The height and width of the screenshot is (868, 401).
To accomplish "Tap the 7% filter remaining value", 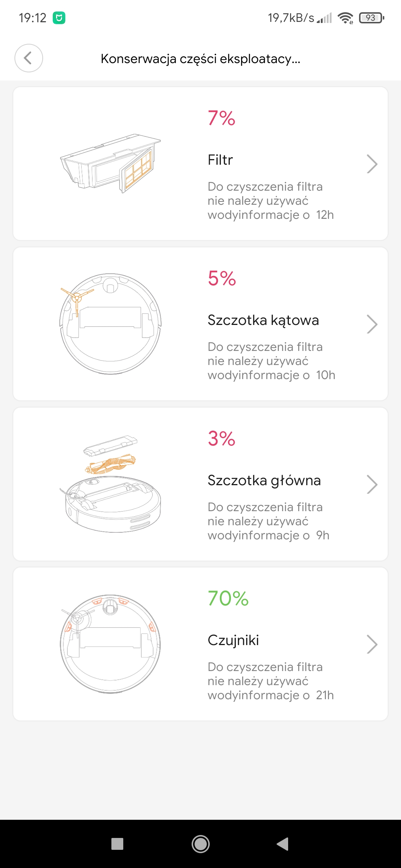I will tap(221, 118).
